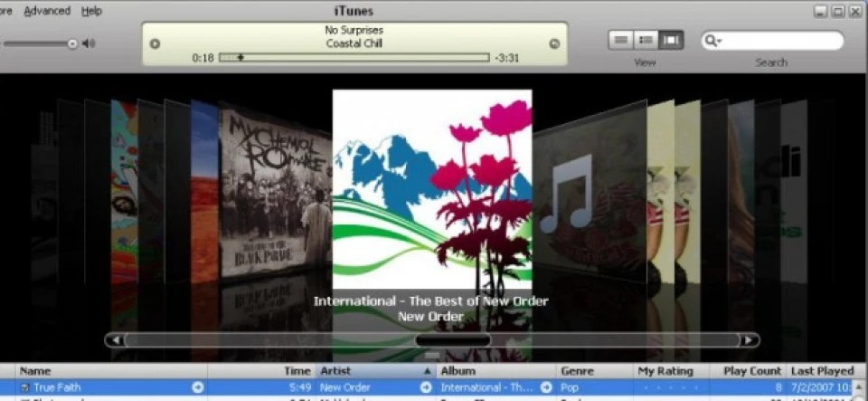Switch to grouped album view
Screen dimensions: 868x401
point(646,41)
